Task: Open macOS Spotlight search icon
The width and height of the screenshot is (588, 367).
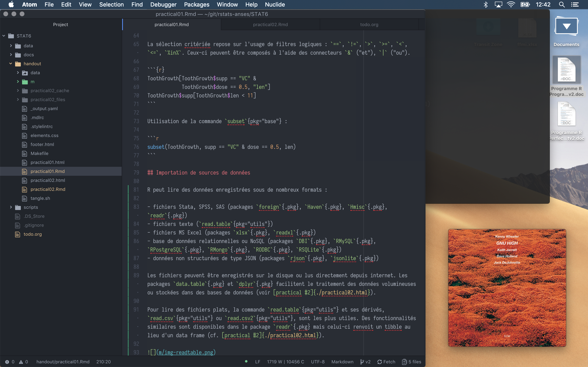Action: point(561,5)
